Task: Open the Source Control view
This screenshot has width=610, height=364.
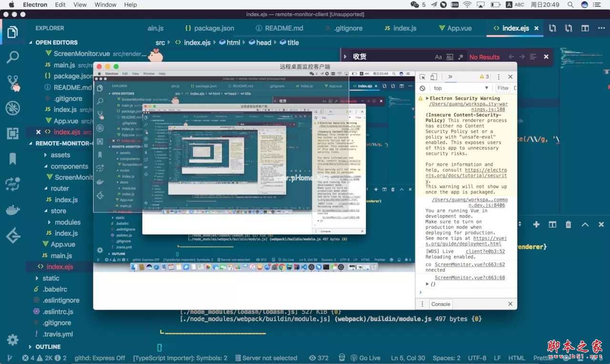Action: [13, 83]
